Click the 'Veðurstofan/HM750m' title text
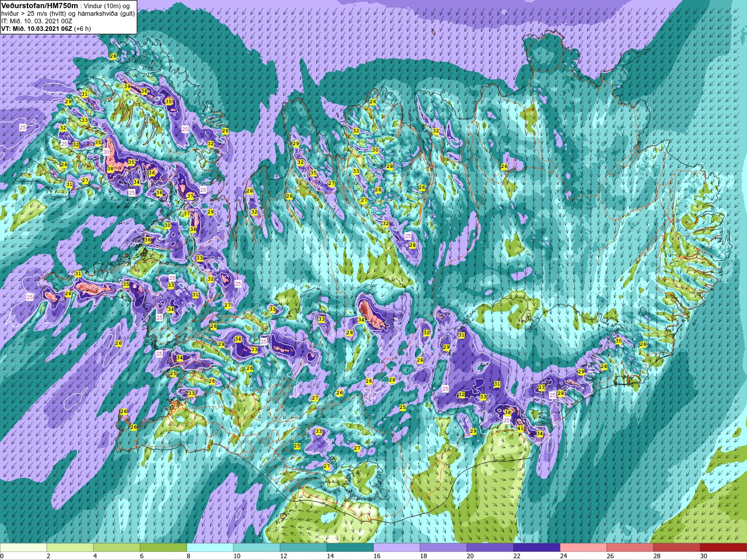747x560 pixels. coord(40,5)
